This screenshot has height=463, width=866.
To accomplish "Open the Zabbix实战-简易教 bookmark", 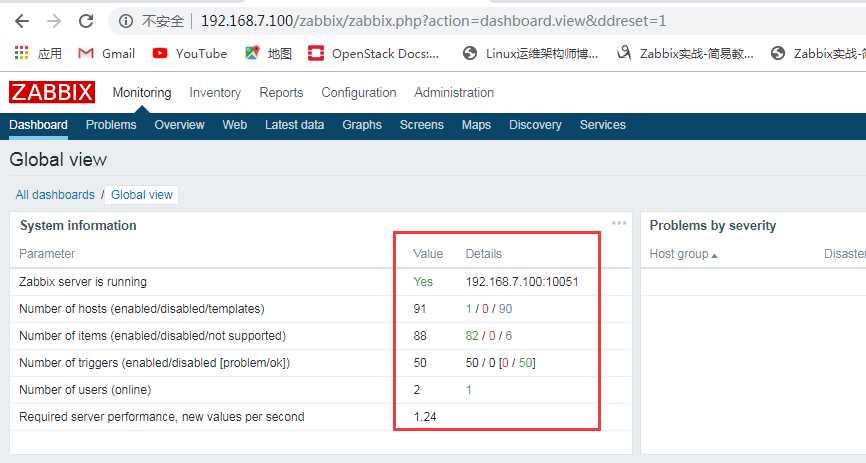I will pyautogui.click(x=685, y=53).
